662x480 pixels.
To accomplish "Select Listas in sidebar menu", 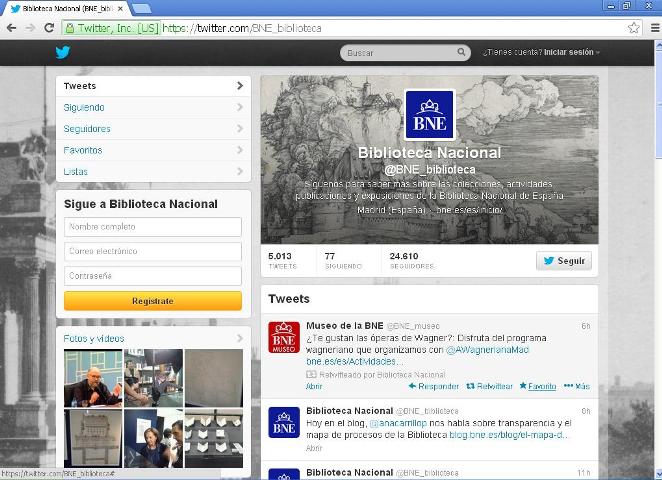I will click(153, 171).
